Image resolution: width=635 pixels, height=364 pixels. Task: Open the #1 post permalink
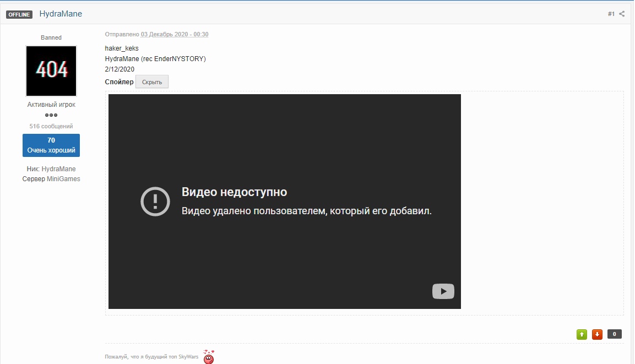pos(611,14)
